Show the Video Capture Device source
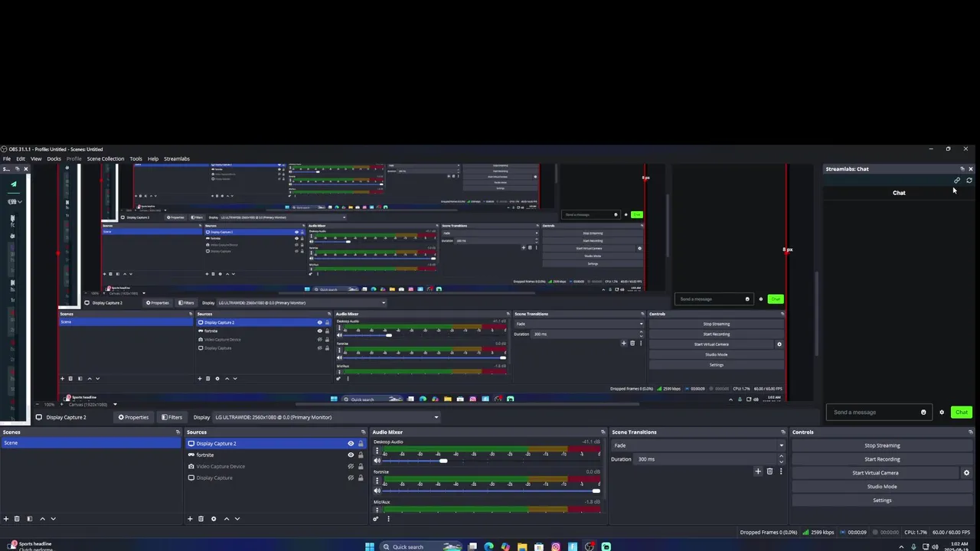Viewport: 980px width, 551px height. click(x=351, y=467)
